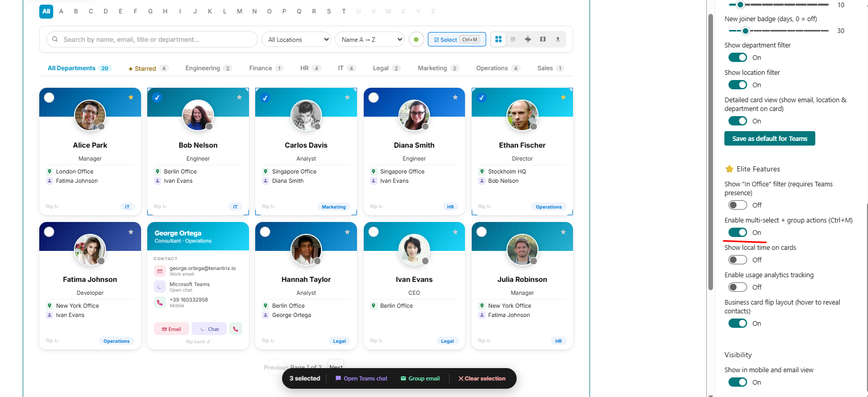The height and width of the screenshot is (397, 868).
Task: Switch to grid card view
Action: click(x=498, y=39)
